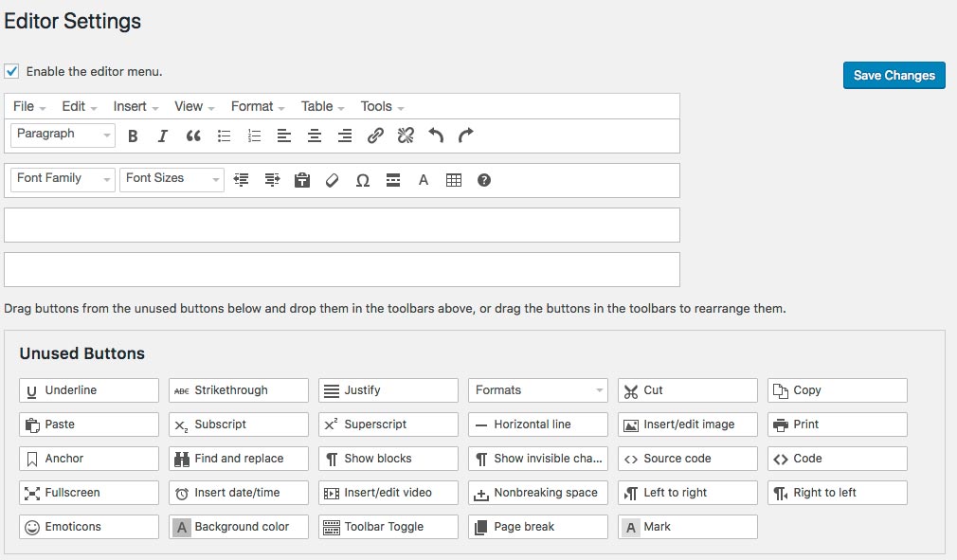The image size is (957, 560).
Task: Select the Anchor unused button
Action: (x=89, y=459)
